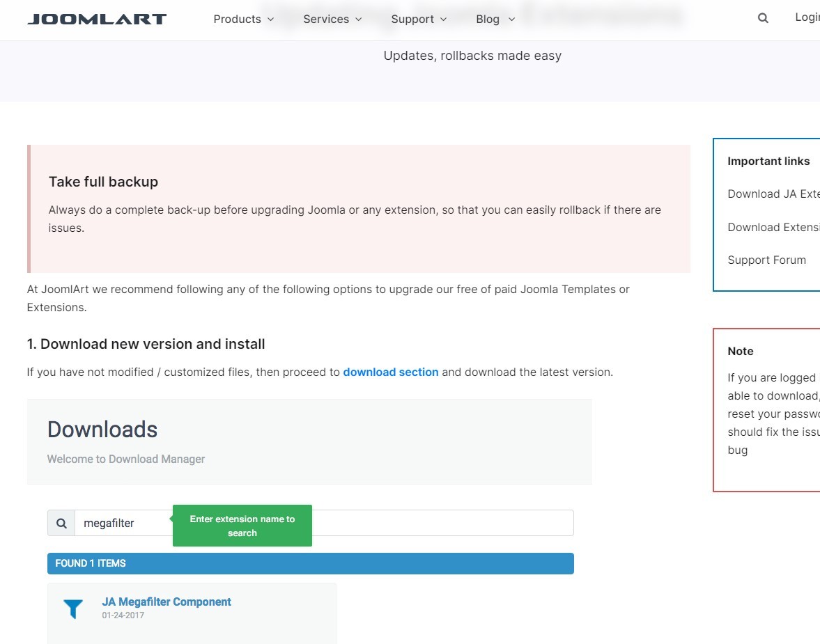The image size is (820, 644).
Task: Follow the download section link
Action: pos(391,372)
